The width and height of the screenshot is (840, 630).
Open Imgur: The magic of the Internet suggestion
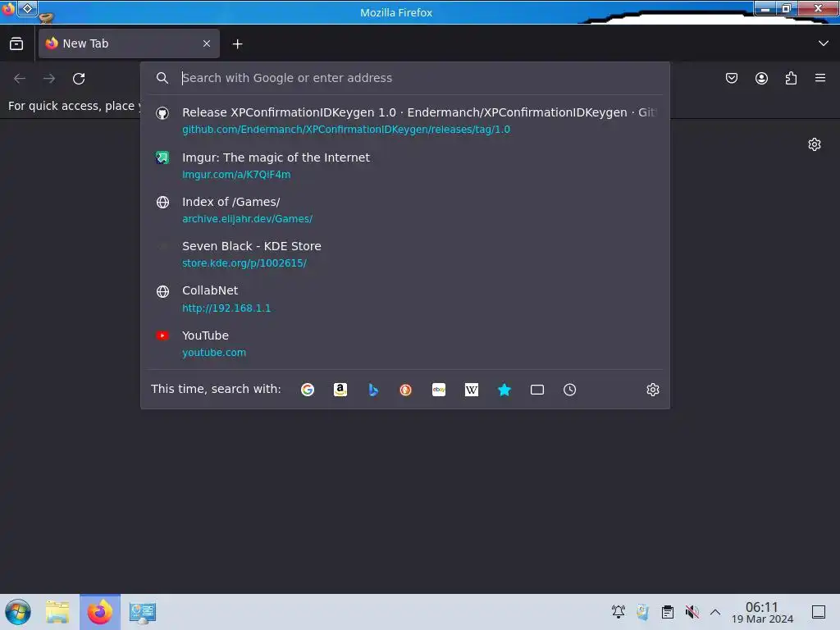[x=405, y=165]
